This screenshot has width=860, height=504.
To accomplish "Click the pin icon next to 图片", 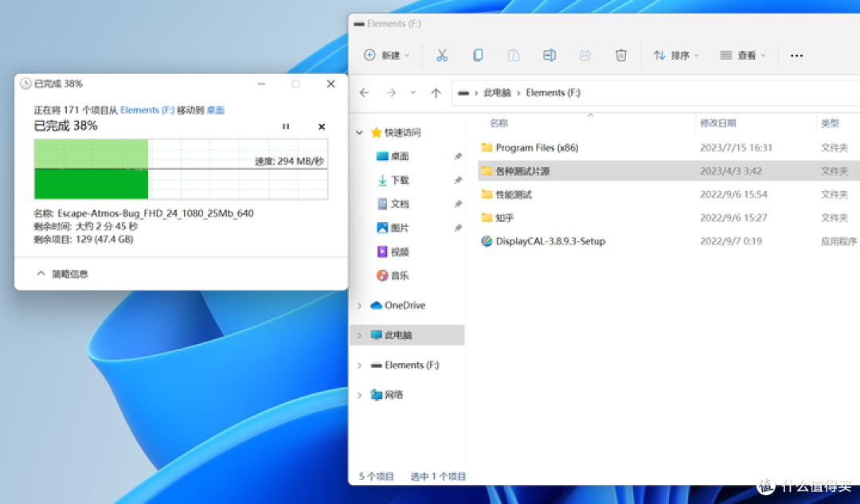I will (457, 228).
